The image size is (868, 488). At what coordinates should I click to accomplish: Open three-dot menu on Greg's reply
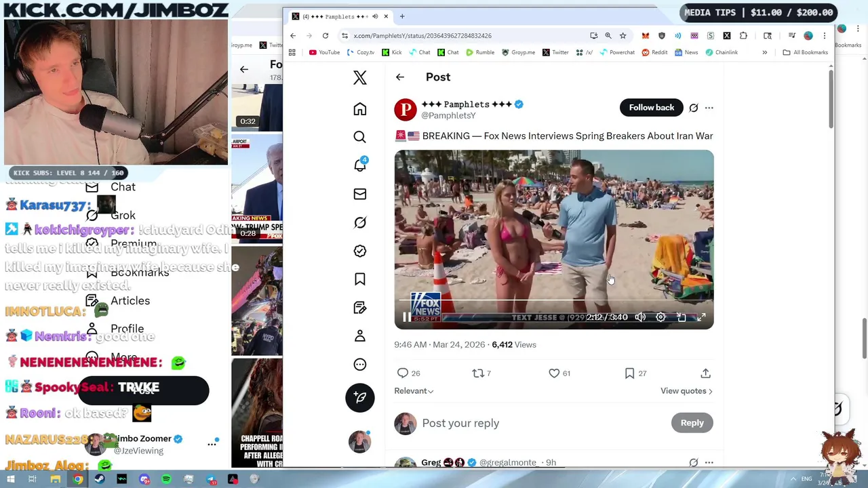[x=709, y=463]
